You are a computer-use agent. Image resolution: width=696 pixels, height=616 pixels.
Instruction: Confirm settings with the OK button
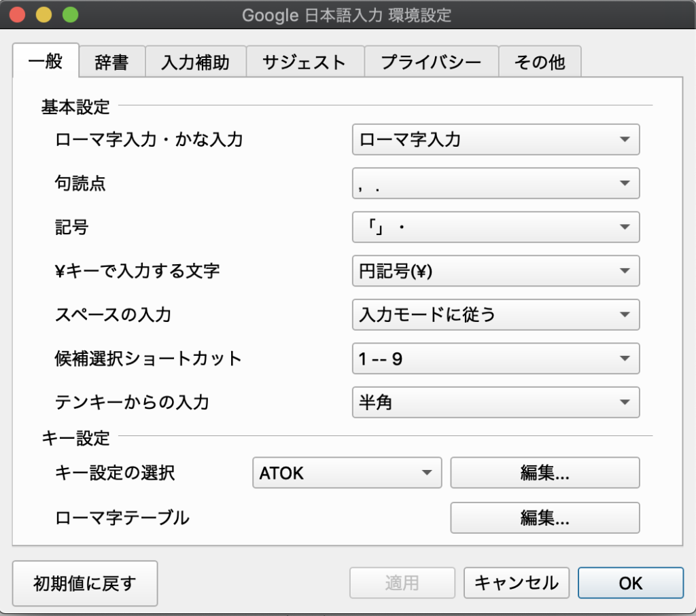tap(630, 583)
